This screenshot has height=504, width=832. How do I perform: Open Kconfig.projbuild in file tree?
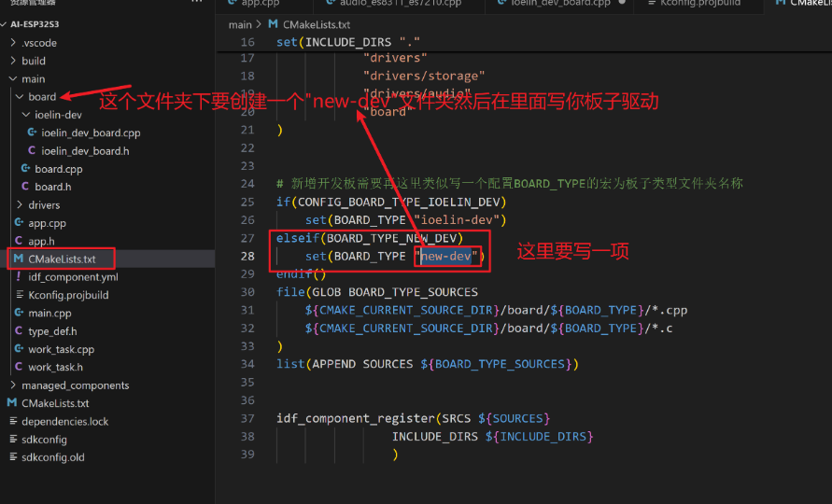click(68, 295)
